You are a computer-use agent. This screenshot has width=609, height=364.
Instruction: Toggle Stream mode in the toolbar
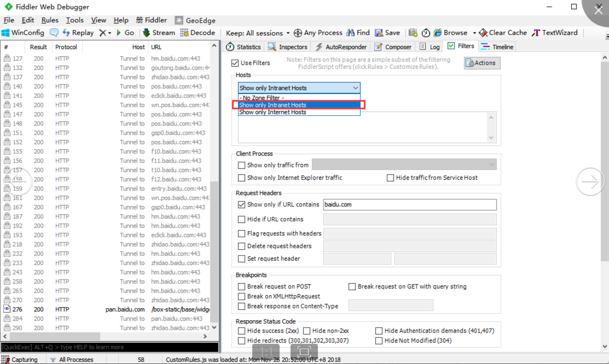point(159,33)
